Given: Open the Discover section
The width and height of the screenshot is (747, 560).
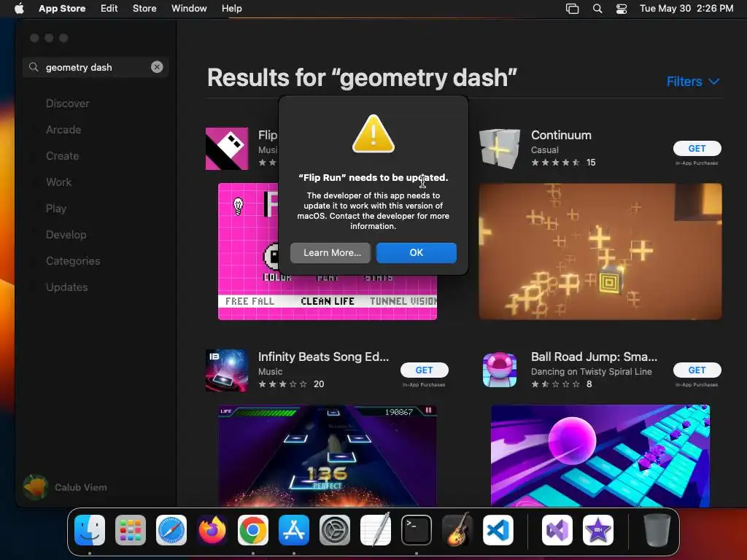Looking at the screenshot, I should click(x=67, y=104).
